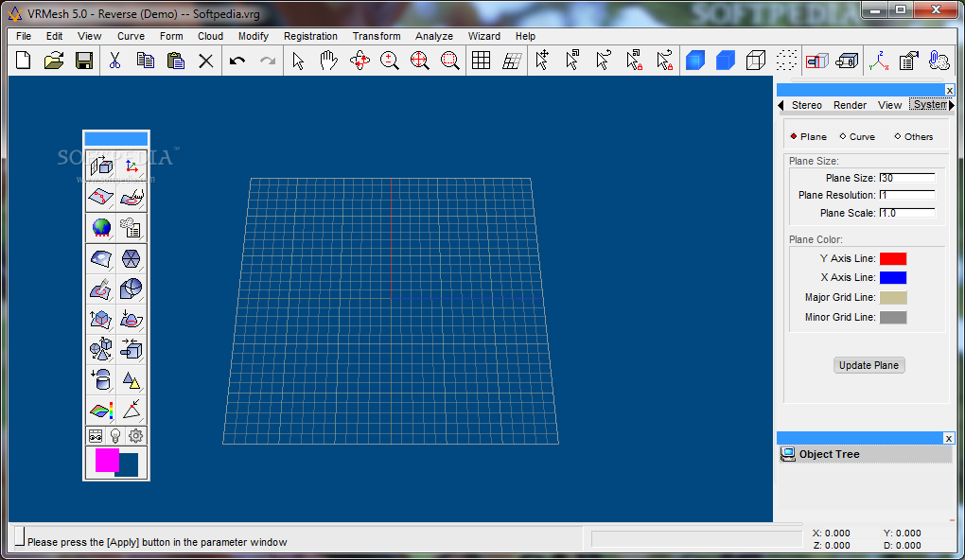Close the Object Tree panel
This screenshot has width=965, height=560.
[x=948, y=438]
